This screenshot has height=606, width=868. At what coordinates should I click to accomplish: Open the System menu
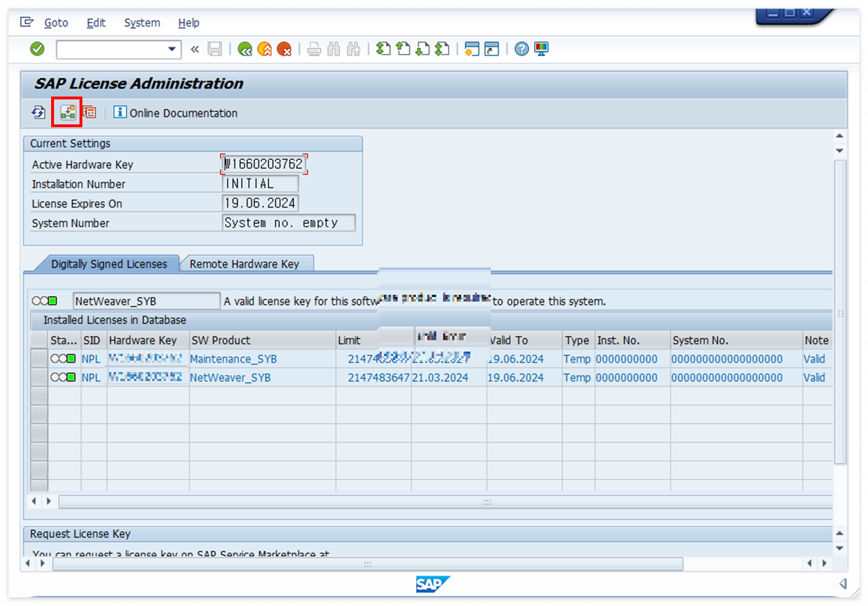pos(142,23)
